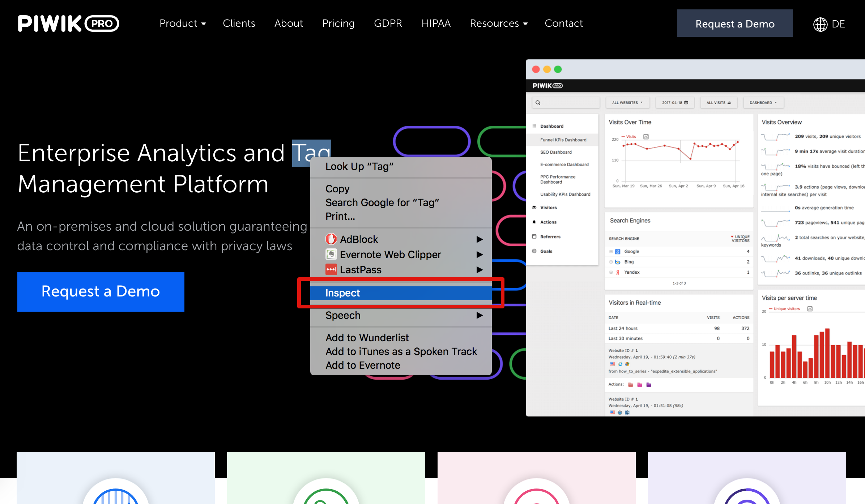Click the LastPass red icon
This screenshot has width=865, height=504.
pos(331,269)
